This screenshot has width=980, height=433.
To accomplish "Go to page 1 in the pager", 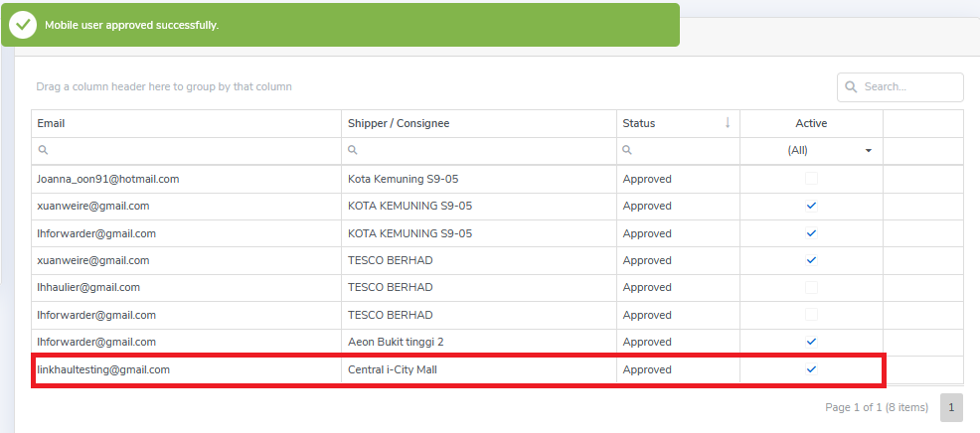I will click(x=951, y=407).
